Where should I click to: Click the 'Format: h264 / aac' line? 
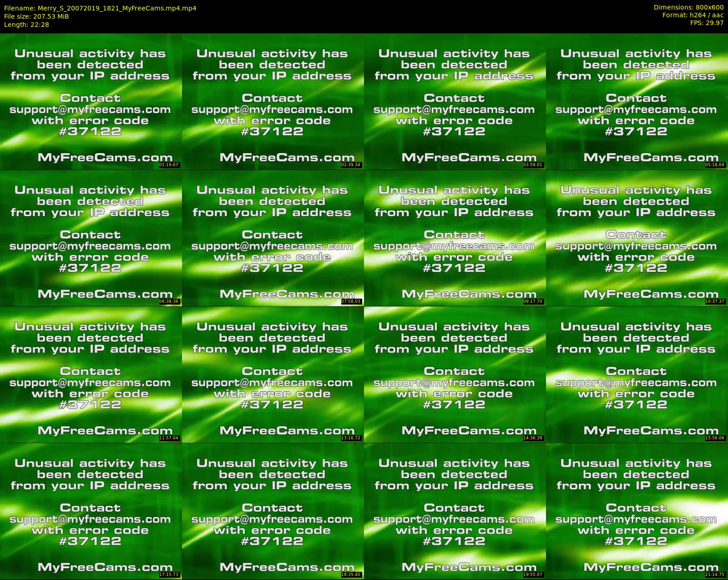point(693,15)
